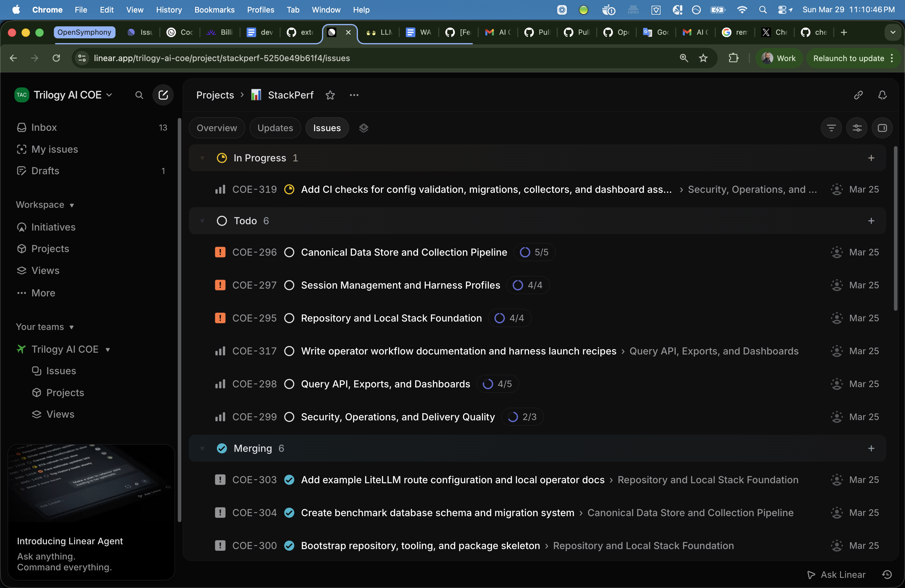The image size is (905, 588).
Task: Click the 4/5 sub-issue progress on COE-298
Action: coord(497,384)
